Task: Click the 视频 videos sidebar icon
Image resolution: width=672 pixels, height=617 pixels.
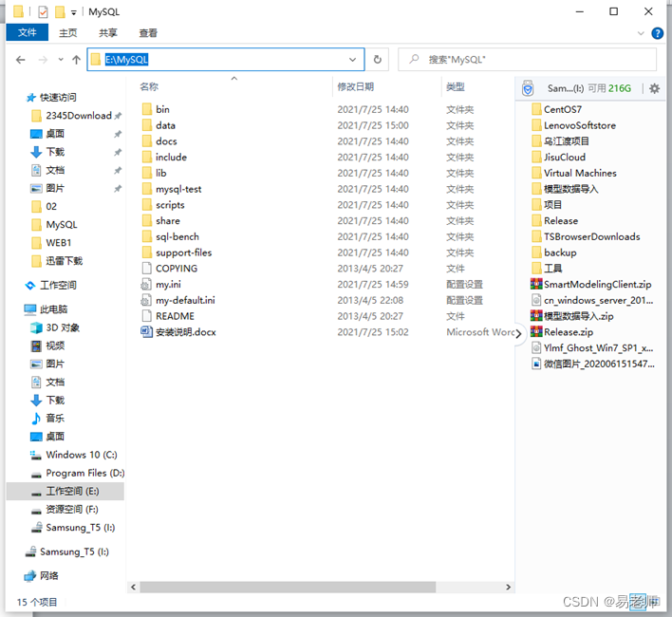Action: (36, 346)
